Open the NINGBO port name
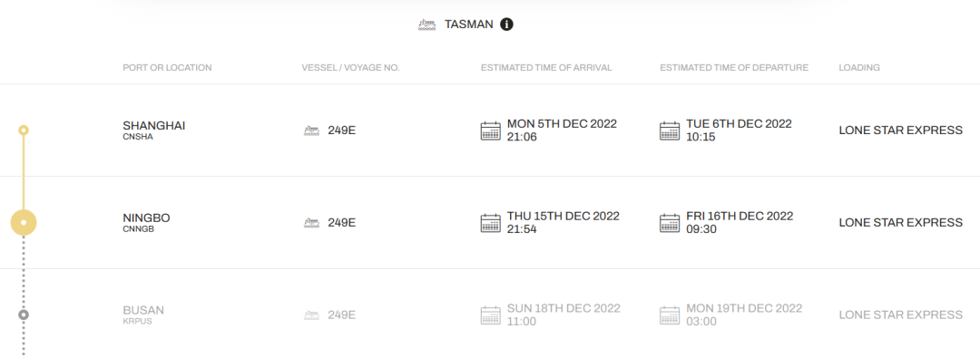The height and width of the screenshot is (358, 980). coord(146,218)
